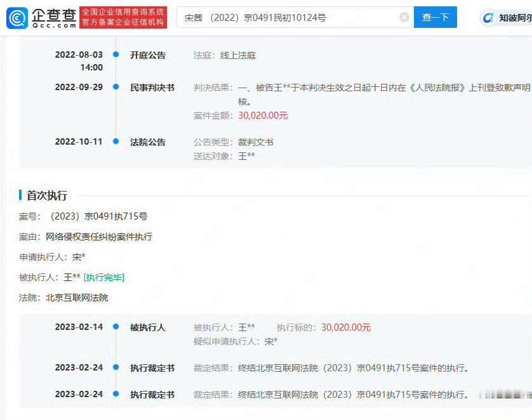Select the 2023-02-14 timeline dot
The height and width of the screenshot is (420, 532).
116,327
